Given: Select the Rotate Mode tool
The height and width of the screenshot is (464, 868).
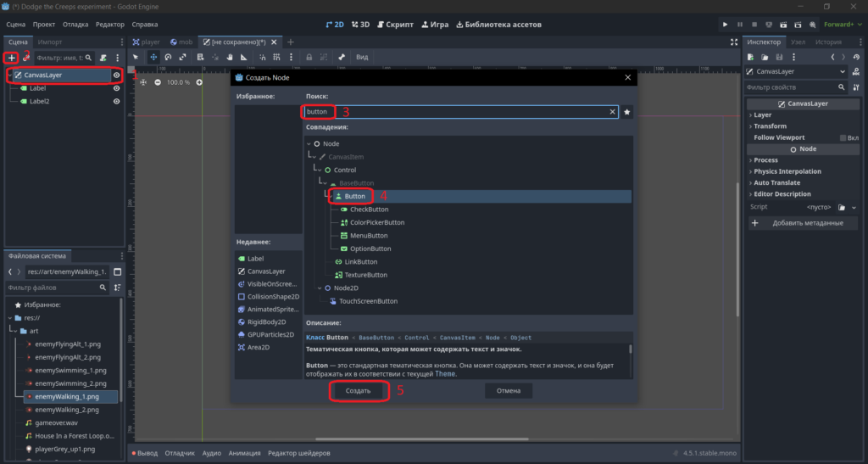Looking at the screenshot, I should [x=168, y=57].
